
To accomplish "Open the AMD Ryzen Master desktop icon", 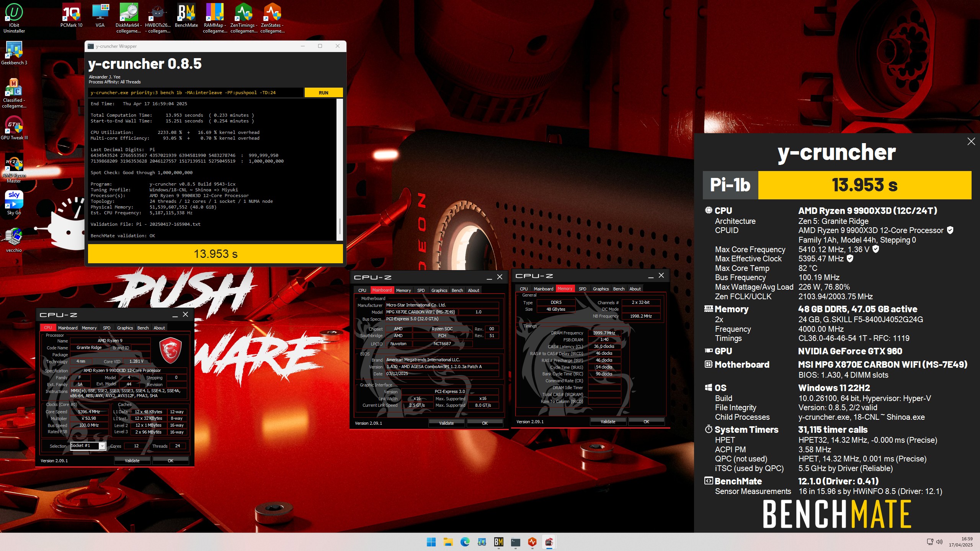I will pyautogui.click(x=14, y=168).
